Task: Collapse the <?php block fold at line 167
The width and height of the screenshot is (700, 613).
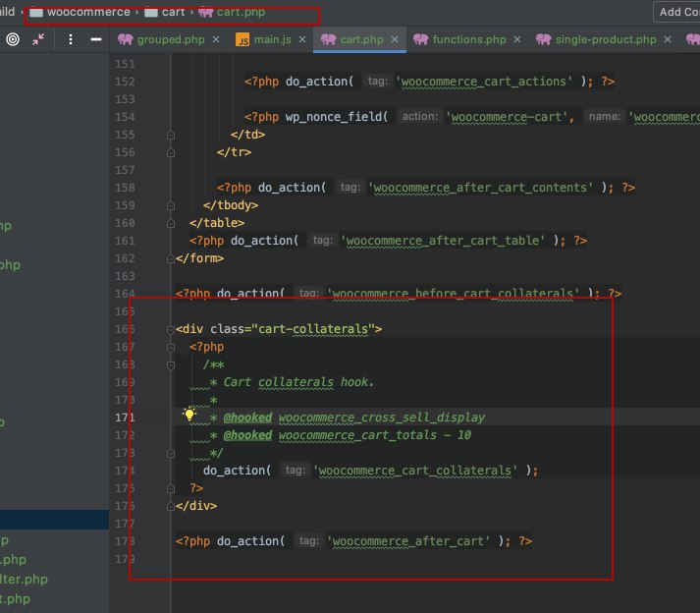Action: click(x=171, y=348)
